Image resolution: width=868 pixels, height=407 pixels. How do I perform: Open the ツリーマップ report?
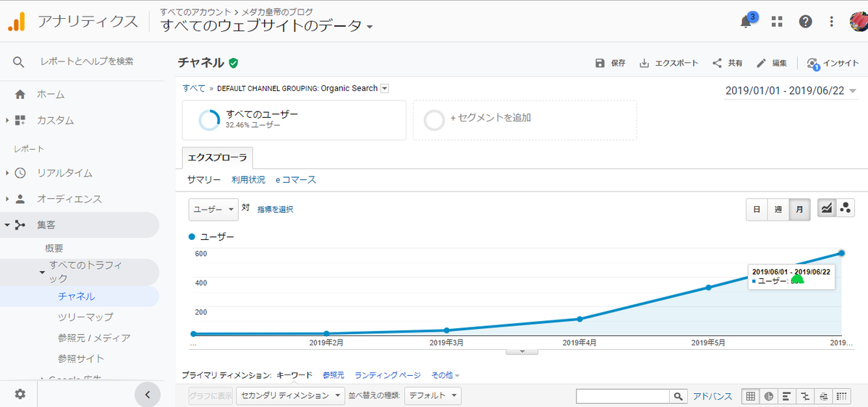click(x=85, y=317)
